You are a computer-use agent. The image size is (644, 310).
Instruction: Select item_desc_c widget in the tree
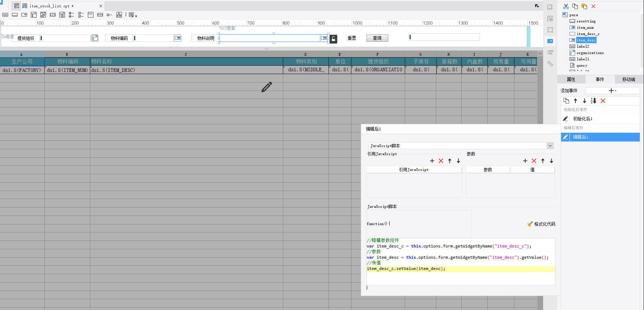tap(588, 34)
